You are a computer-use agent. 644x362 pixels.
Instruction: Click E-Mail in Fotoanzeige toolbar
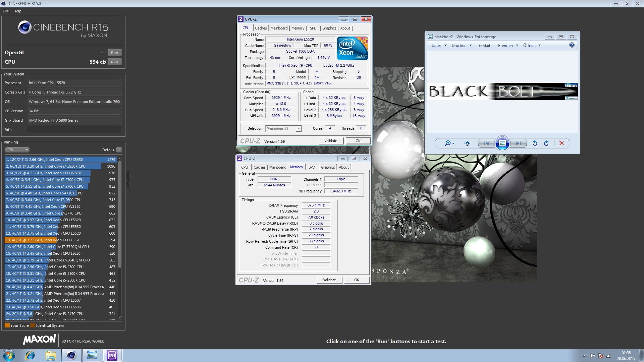(x=484, y=46)
